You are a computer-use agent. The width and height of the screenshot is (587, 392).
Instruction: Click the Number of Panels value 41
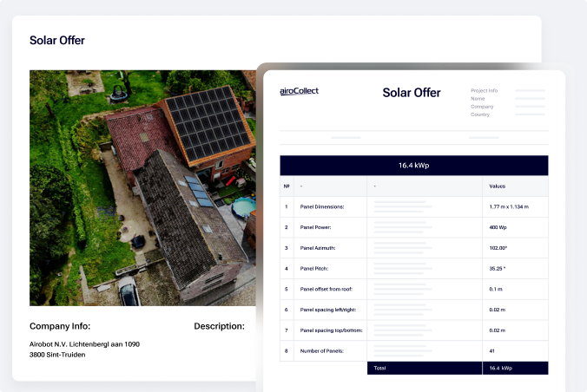492,350
